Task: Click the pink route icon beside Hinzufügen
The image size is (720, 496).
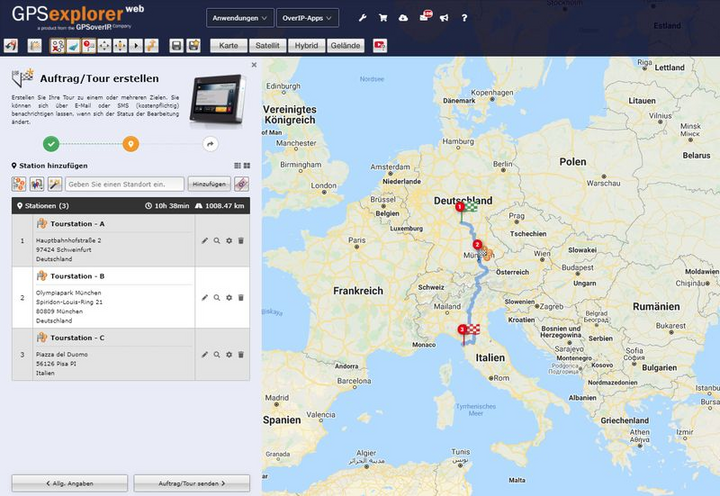Action: coord(242,184)
